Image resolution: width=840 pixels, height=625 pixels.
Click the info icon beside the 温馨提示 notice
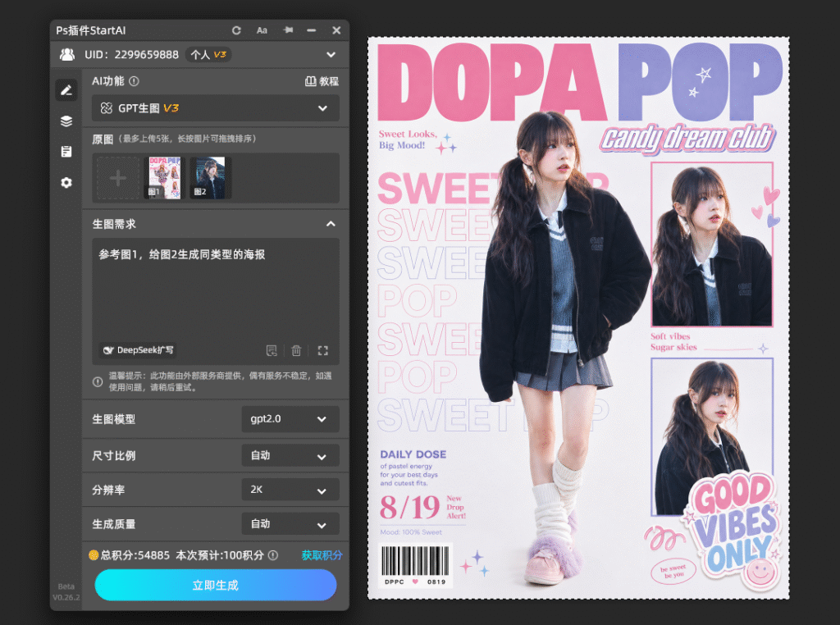click(x=98, y=382)
